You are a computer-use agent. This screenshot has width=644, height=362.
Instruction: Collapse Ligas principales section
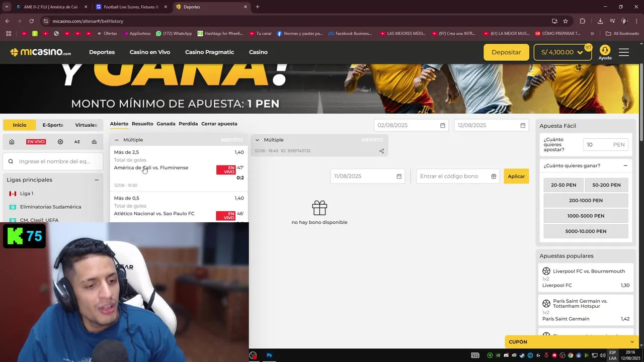tap(97, 180)
